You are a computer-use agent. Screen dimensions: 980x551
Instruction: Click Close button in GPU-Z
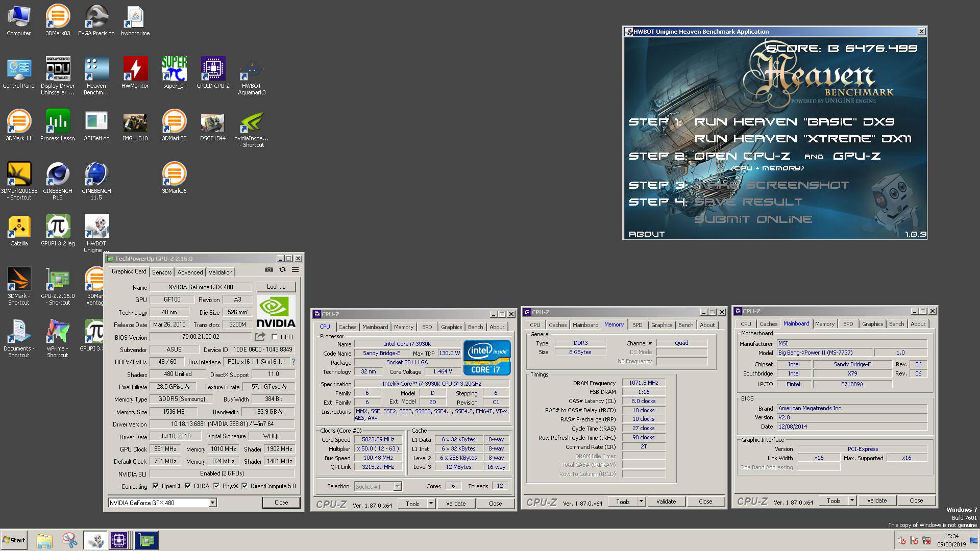(281, 503)
